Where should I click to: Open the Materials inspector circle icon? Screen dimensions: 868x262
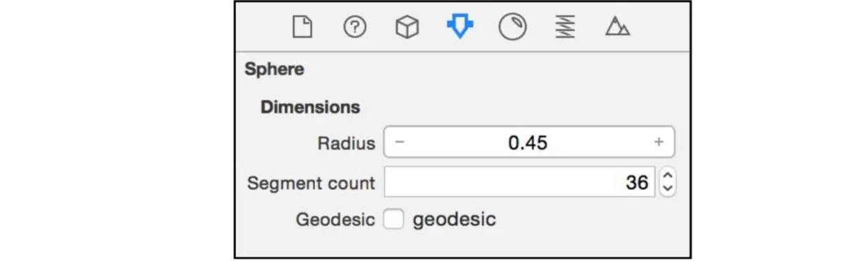point(512,28)
